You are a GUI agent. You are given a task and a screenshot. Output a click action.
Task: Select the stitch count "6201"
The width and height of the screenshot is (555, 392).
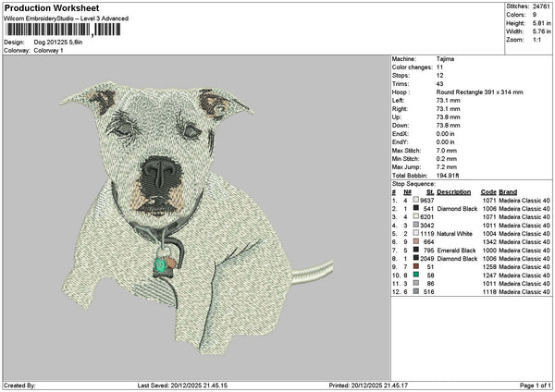pos(426,217)
